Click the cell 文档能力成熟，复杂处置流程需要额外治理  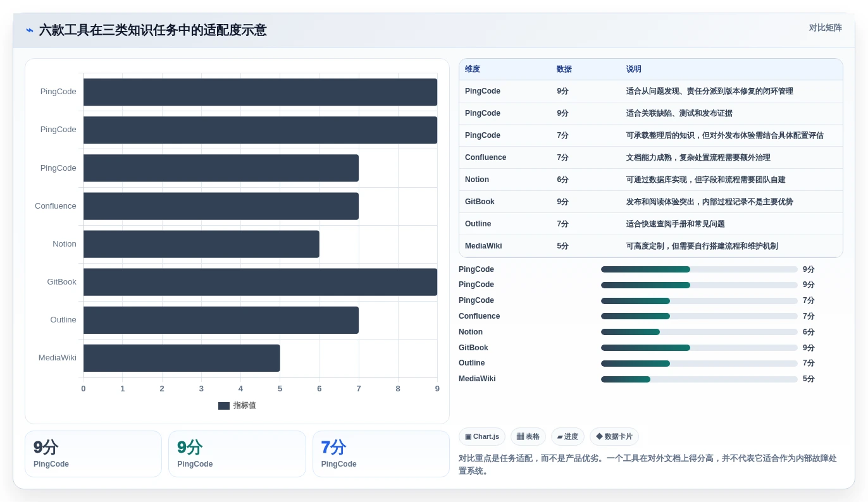click(x=698, y=157)
